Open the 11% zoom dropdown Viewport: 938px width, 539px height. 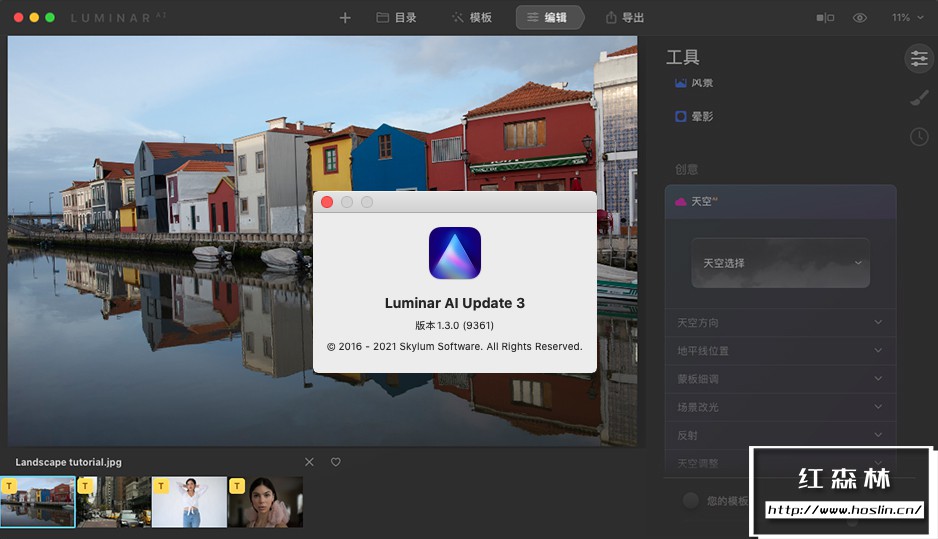coord(907,18)
